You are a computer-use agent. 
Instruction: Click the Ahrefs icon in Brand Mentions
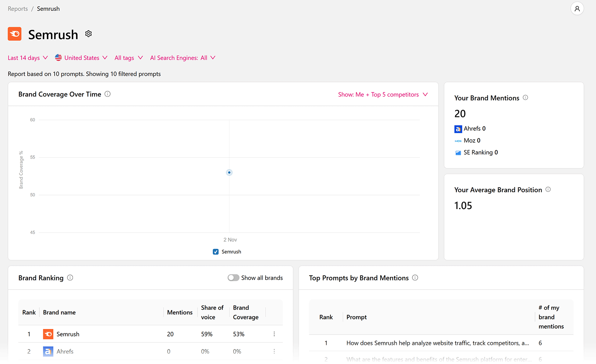(458, 129)
